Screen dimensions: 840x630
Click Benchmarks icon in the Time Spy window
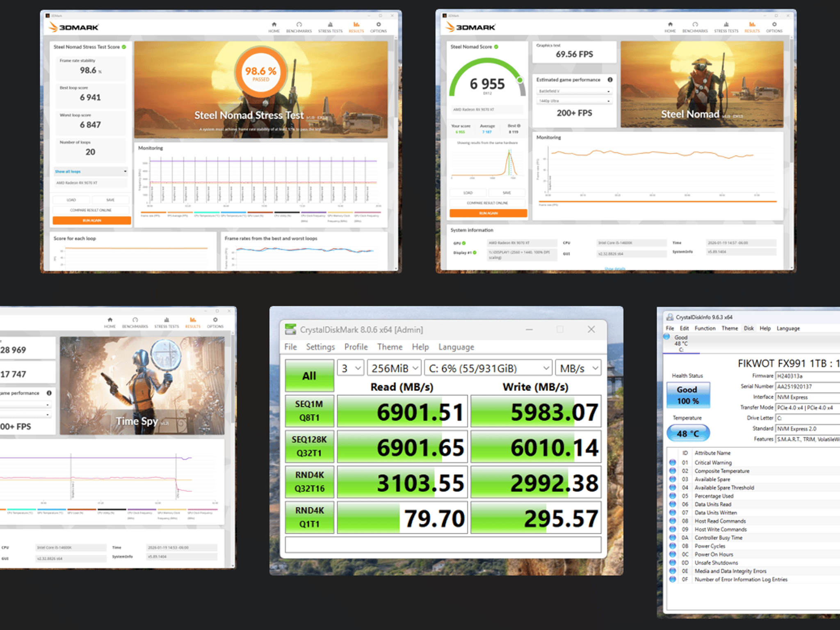tap(135, 320)
